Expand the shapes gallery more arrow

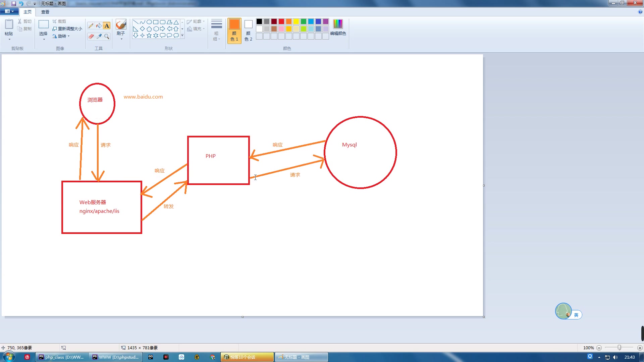pyautogui.click(x=182, y=36)
